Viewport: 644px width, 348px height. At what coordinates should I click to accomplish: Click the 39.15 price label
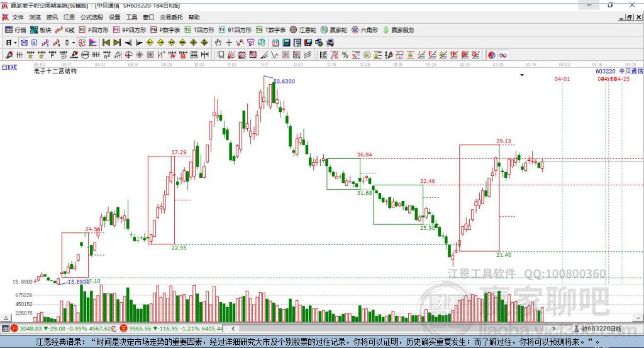pyautogui.click(x=504, y=141)
